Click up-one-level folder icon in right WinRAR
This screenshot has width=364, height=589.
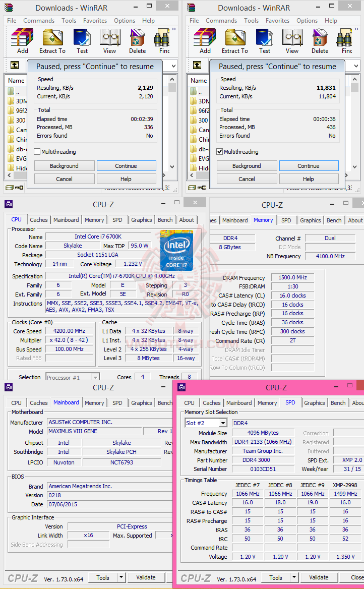197,66
